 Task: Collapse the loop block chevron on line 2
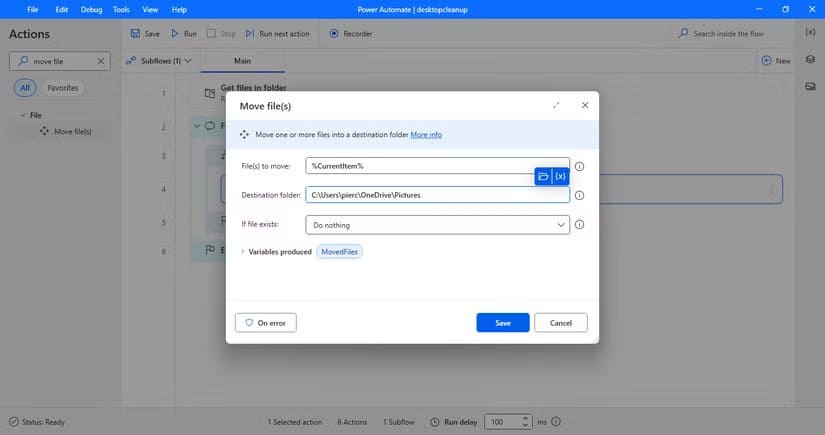[x=196, y=126]
